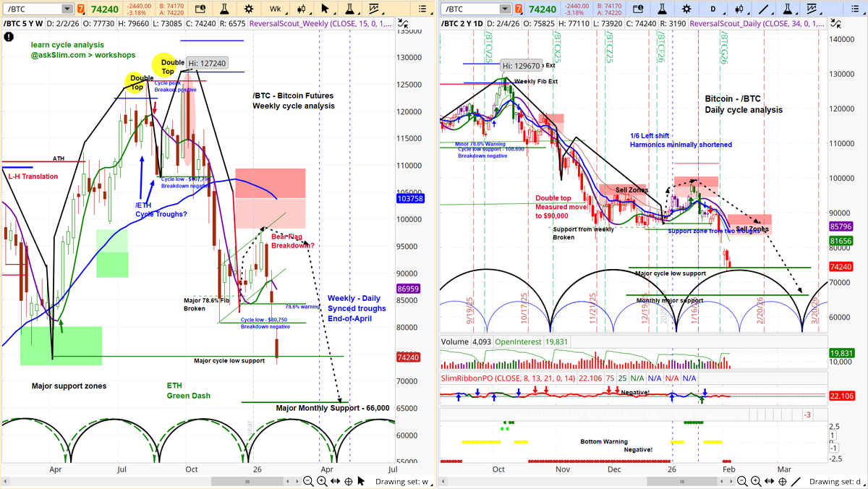Image resolution: width=868 pixels, height=489 pixels.
Task: Open the Studies flask in daily chart toolbar
Action: tap(662, 9)
